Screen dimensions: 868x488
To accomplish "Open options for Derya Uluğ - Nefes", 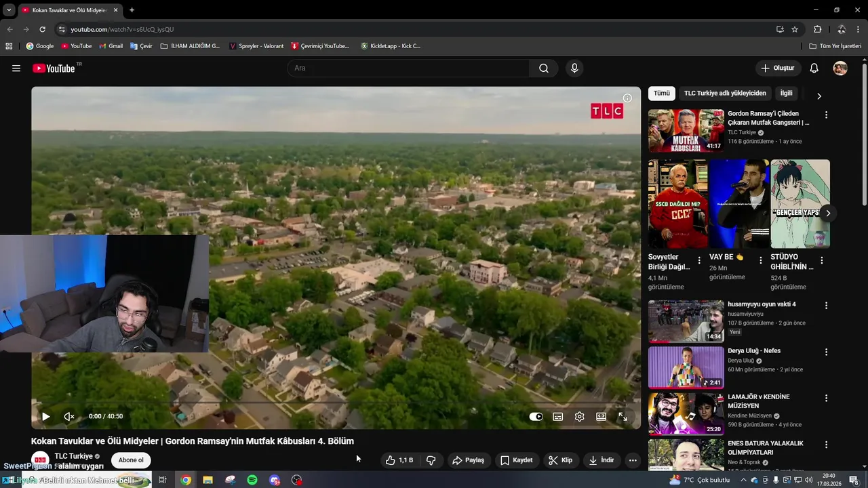I will click(x=826, y=352).
